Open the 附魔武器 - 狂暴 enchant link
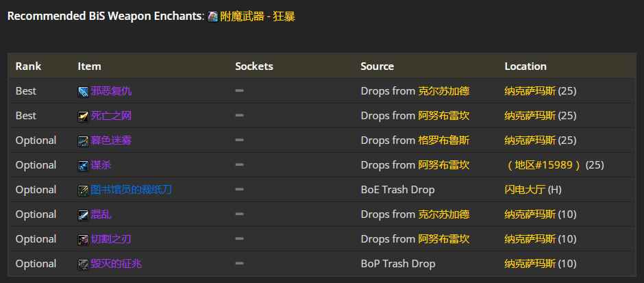The height and width of the screenshot is (283, 644). click(x=258, y=16)
